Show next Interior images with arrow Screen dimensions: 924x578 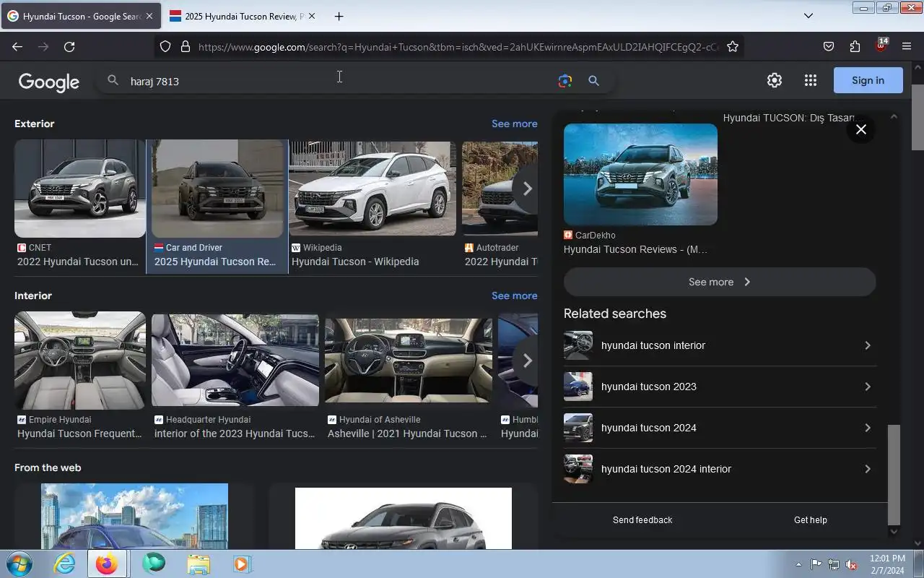(527, 361)
